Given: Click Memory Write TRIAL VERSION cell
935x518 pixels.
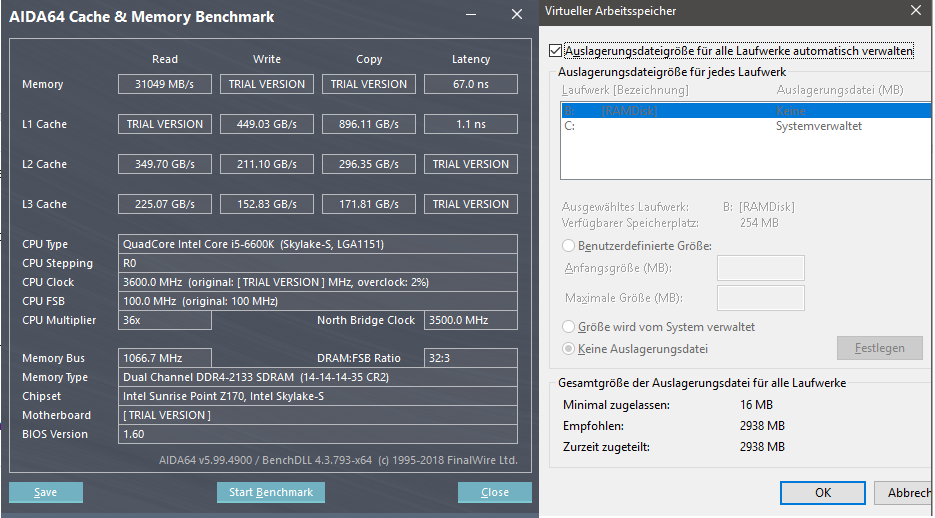Looking at the screenshot, I should pyautogui.click(x=267, y=84).
